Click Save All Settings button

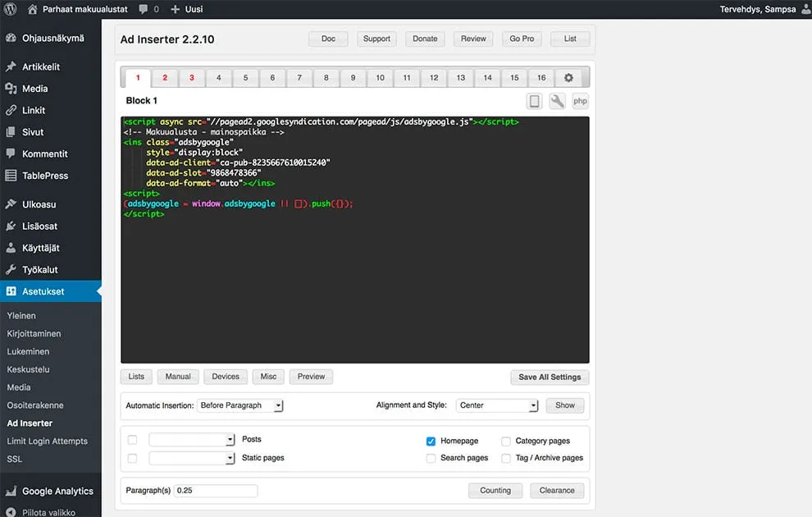coord(550,377)
